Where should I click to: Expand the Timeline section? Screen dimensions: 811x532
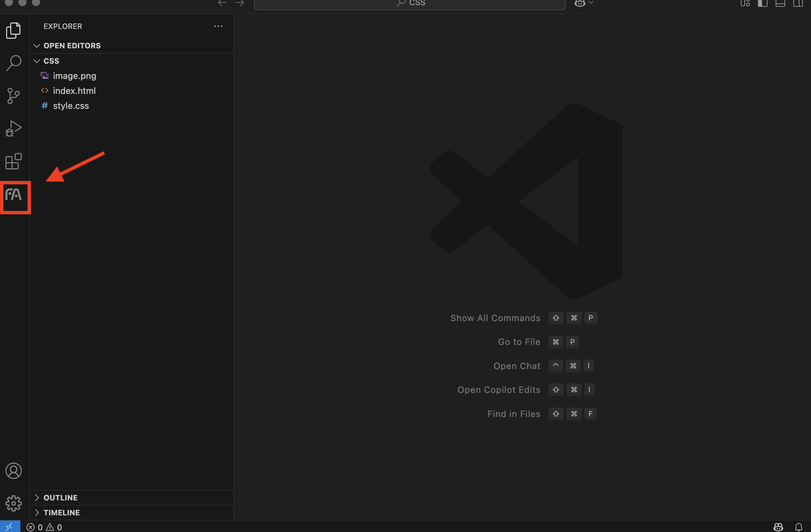(132, 512)
